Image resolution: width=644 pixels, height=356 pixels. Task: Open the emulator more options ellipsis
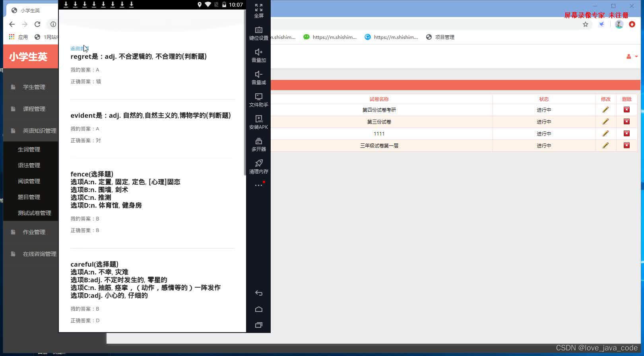pyautogui.click(x=259, y=185)
